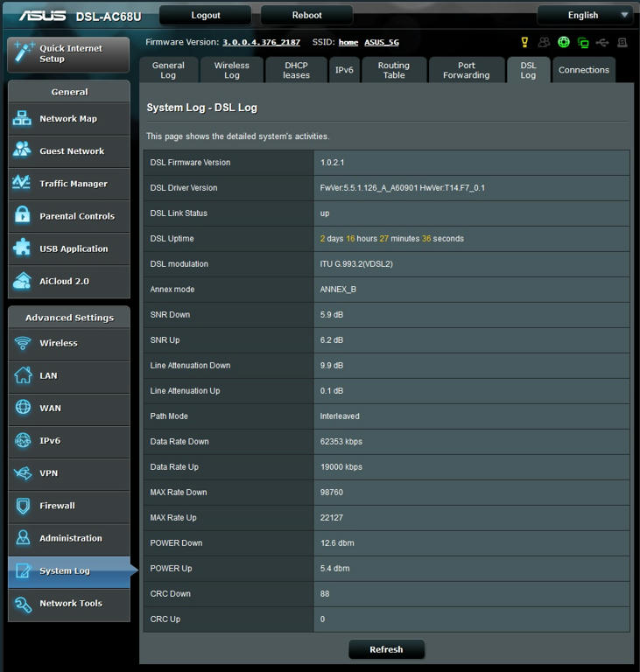Click the Parental Controls padlock icon

coord(22,214)
